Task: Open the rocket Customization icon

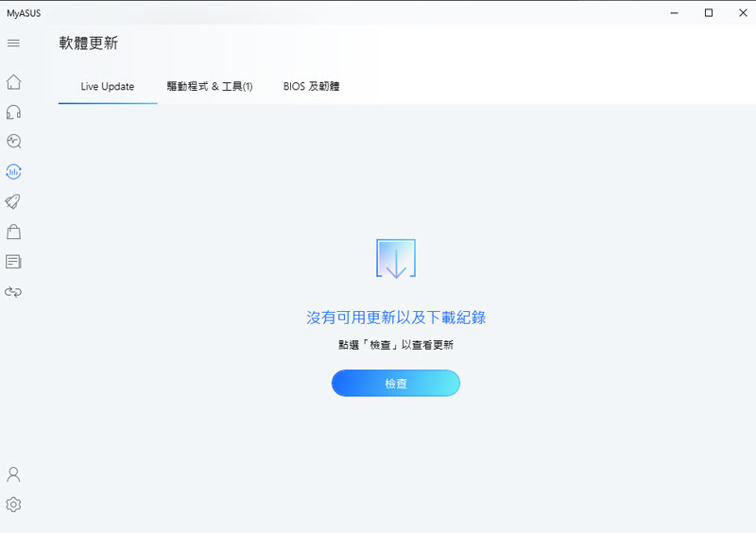Action: [x=13, y=201]
